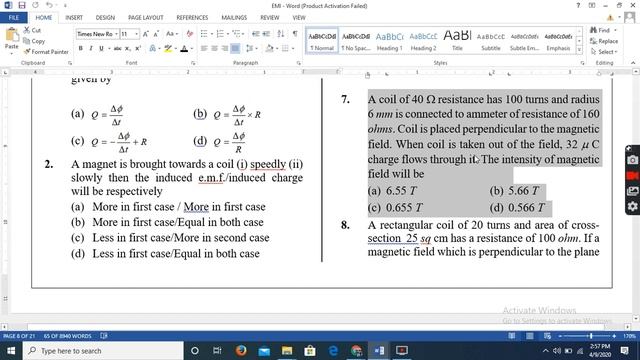
Task: Open the Font dialog launcher
Action: tap(193, 63)
